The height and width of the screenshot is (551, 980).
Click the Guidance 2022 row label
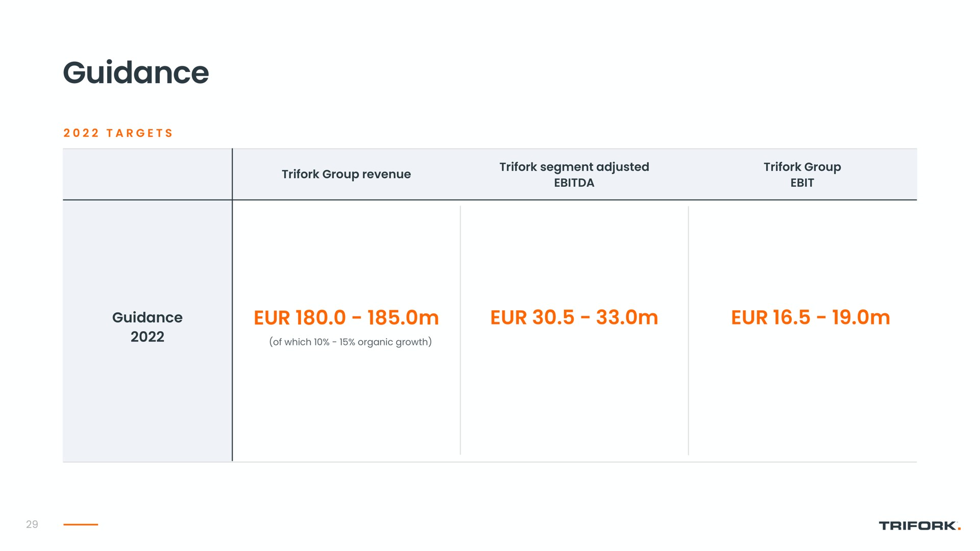(x=148, y=327)
